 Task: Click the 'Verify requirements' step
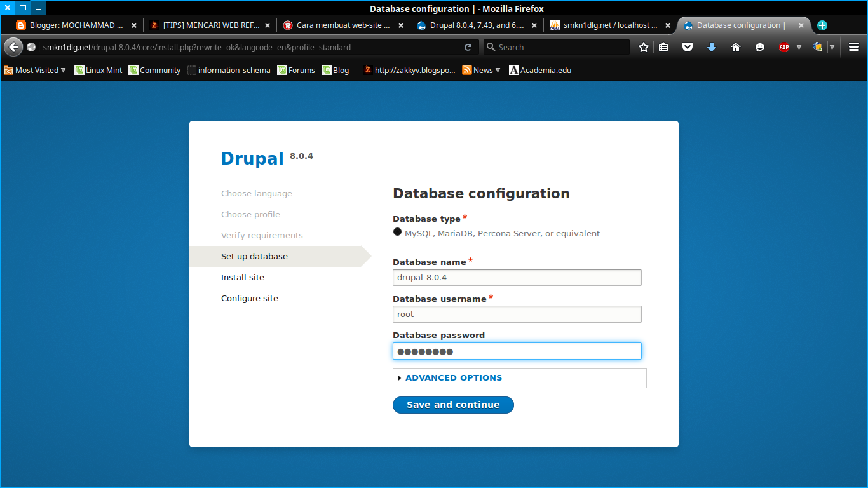click(x=262, y=235)
